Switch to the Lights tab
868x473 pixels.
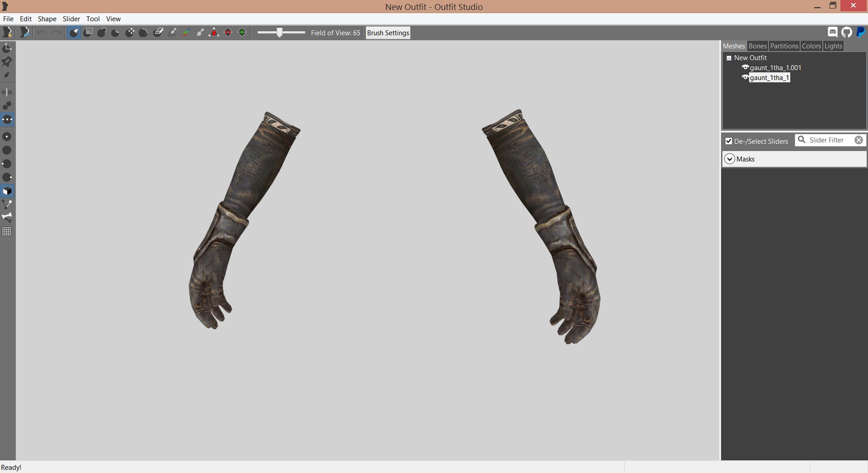tap(833, 46)
